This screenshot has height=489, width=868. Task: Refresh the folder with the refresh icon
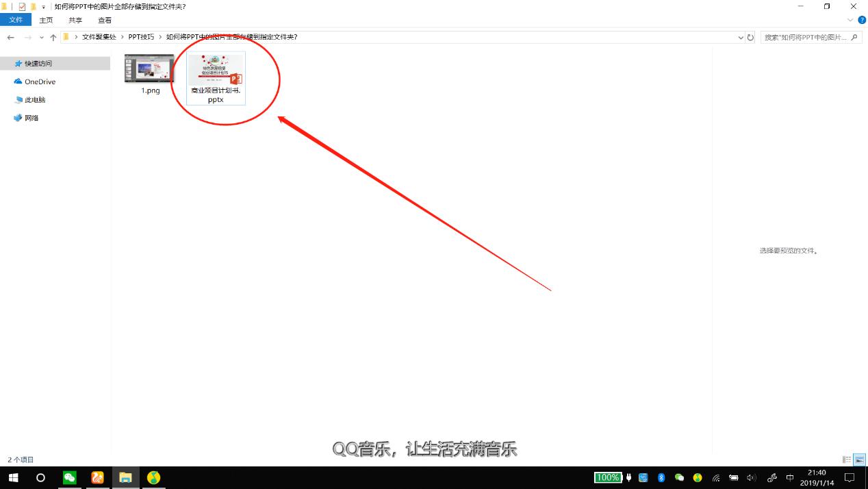750,37
